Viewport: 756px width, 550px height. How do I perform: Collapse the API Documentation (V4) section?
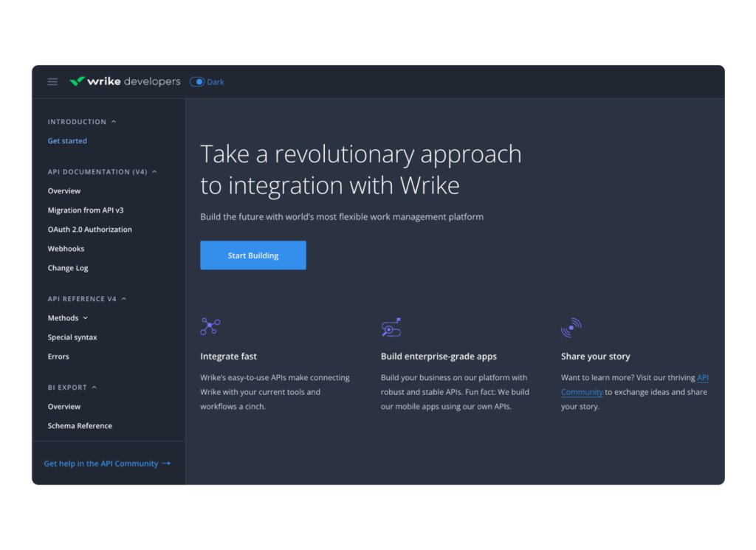pyautogui.click(x=154, y=172)
